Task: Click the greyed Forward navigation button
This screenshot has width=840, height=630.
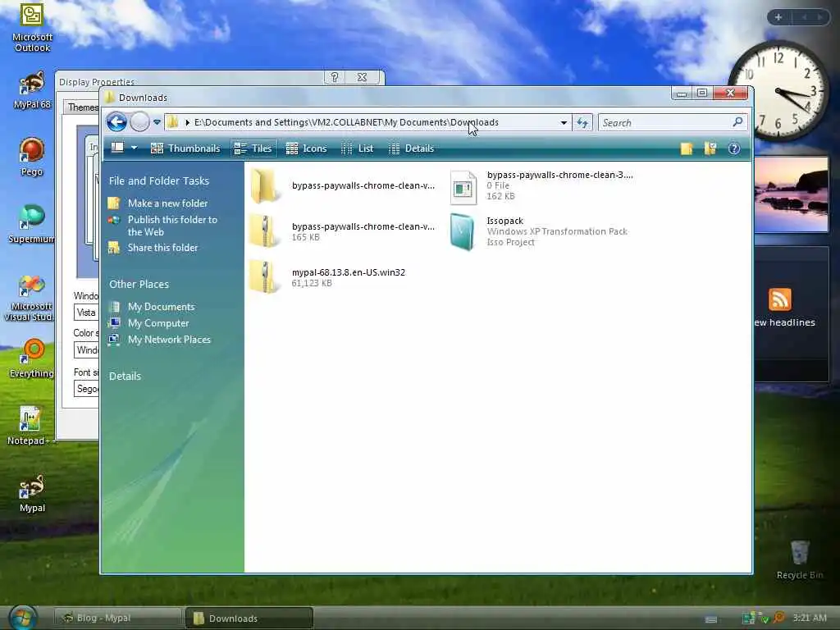Action: pyautogui.click(x=139, y=122)
